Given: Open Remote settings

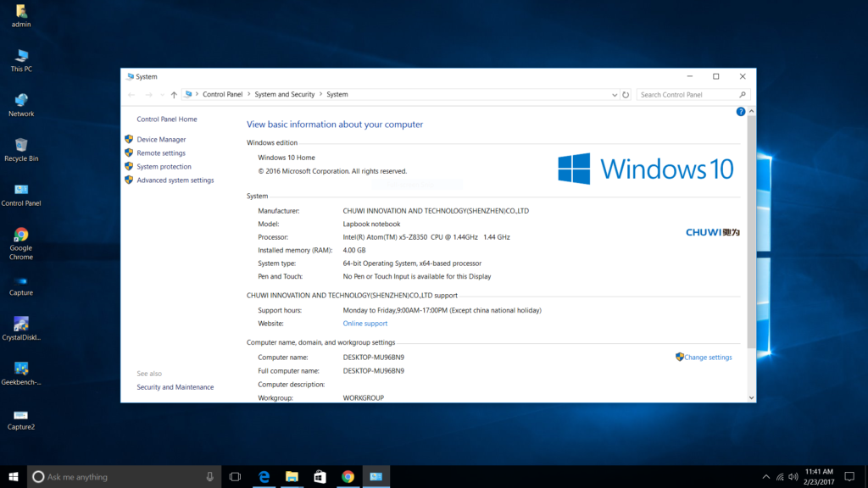Looking at the screenshot, I should pyautogui.click(x=161, y=152).
